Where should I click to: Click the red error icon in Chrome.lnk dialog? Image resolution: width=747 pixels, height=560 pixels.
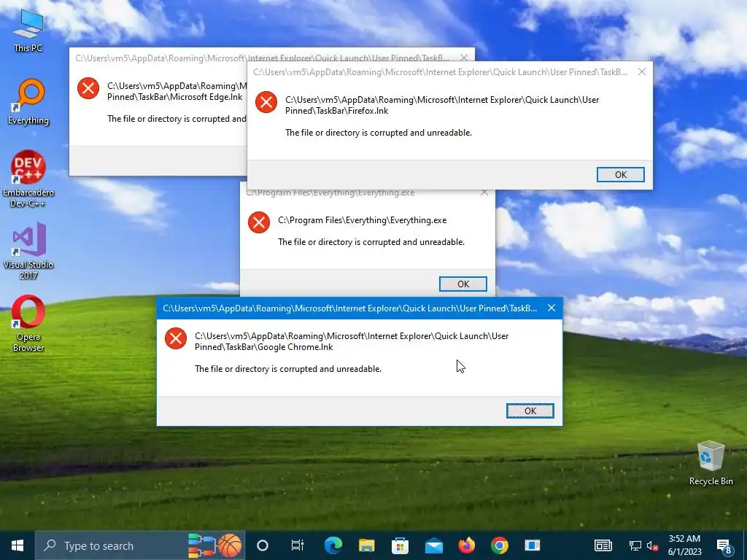(x=176, y=338)
